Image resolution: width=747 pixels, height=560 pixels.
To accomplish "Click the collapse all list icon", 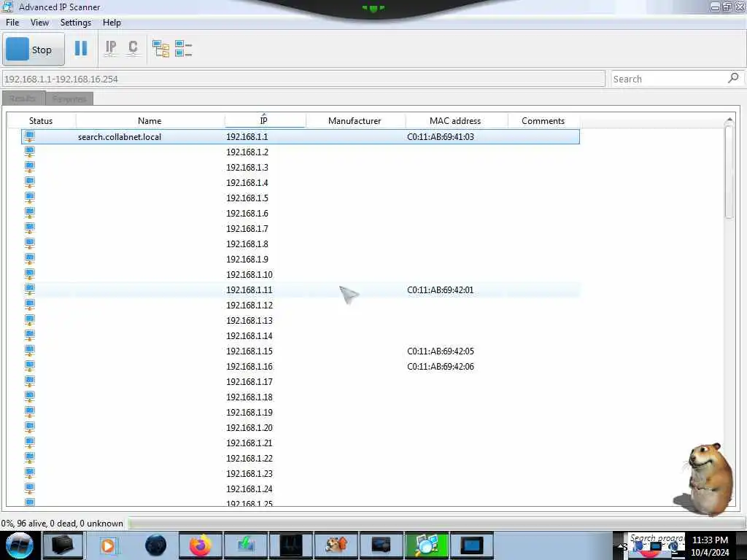I will (x=183, y=49).
